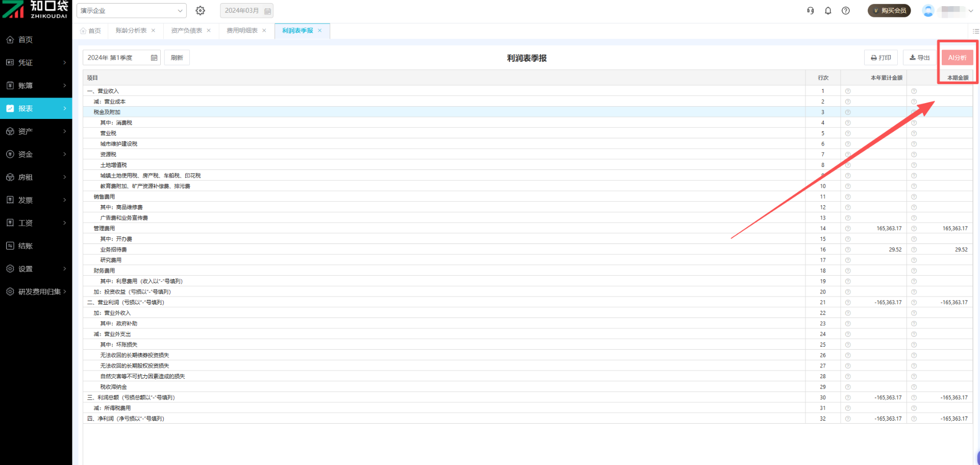Close the 账龄分析表 tab
This screenshot has width=980, height=465.
coord(153,31)
